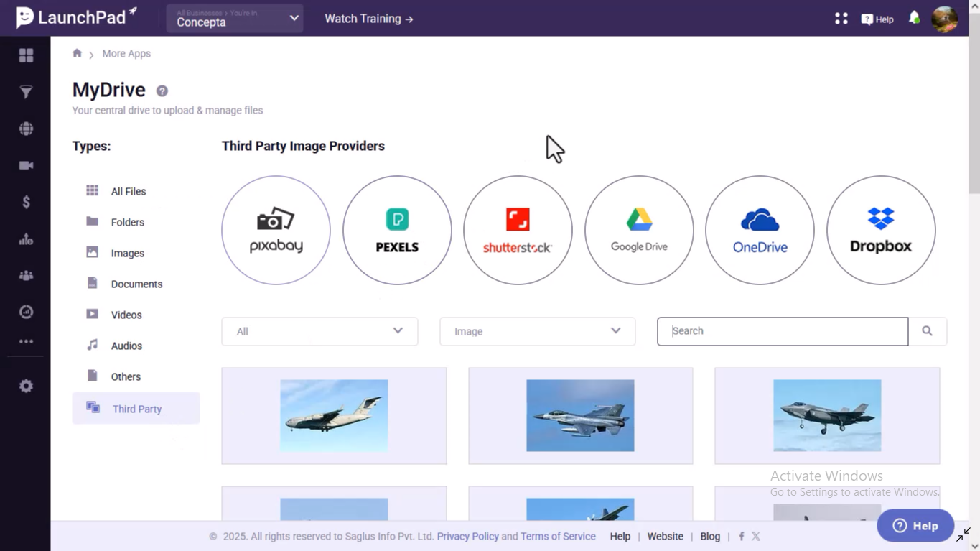Click the Watch Training link
Image resolution: width=980 pixels, height=551 pixels.
coord(369,19)
